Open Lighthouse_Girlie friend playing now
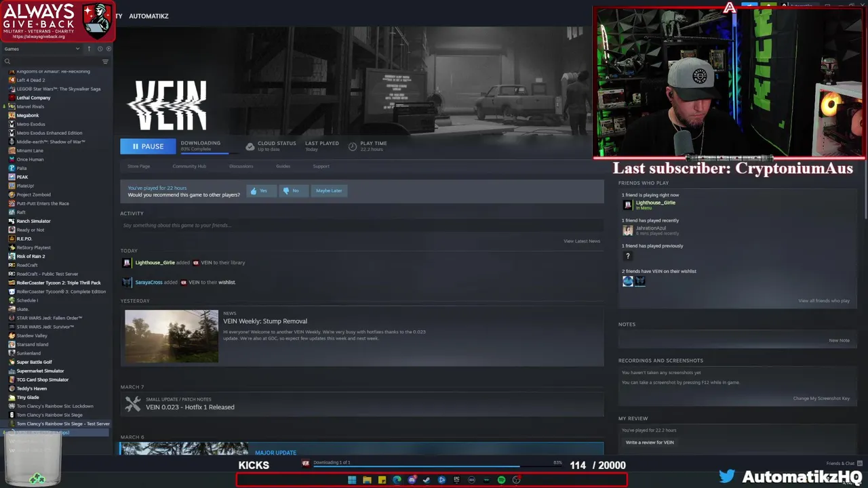 655,203
